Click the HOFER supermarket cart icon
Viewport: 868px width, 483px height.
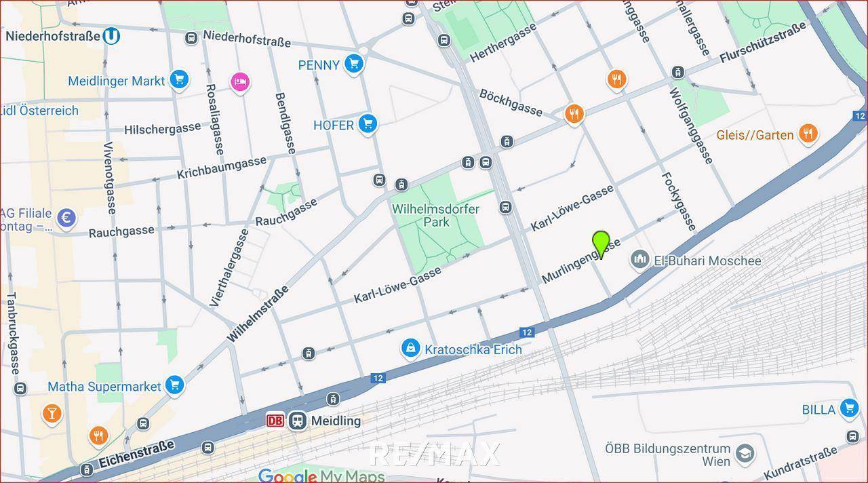(368, 124)
